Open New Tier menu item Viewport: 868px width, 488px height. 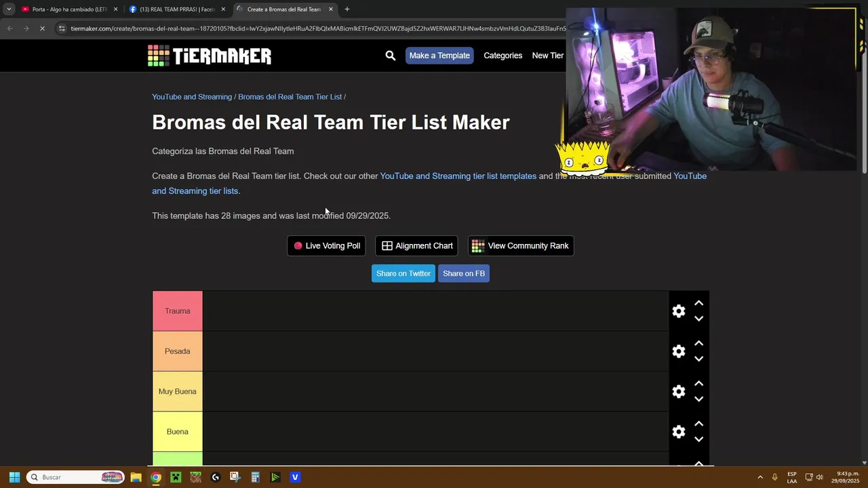pos(548,56)
